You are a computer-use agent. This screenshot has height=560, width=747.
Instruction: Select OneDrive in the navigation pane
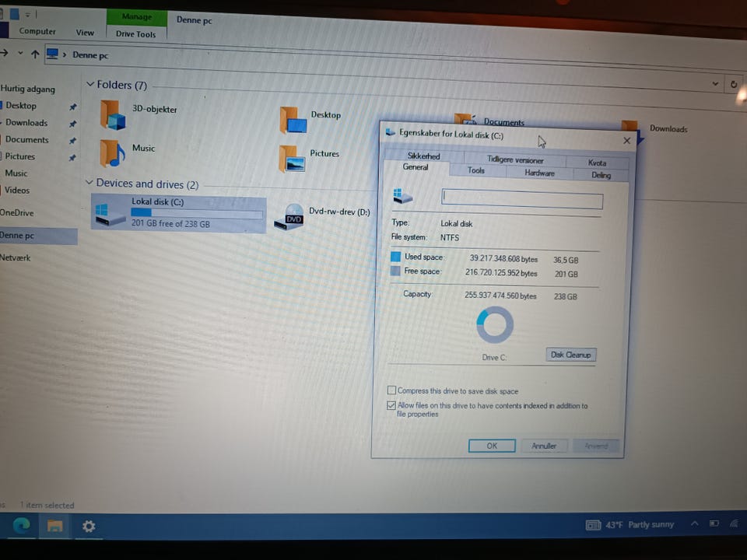(x=17, y=213)
